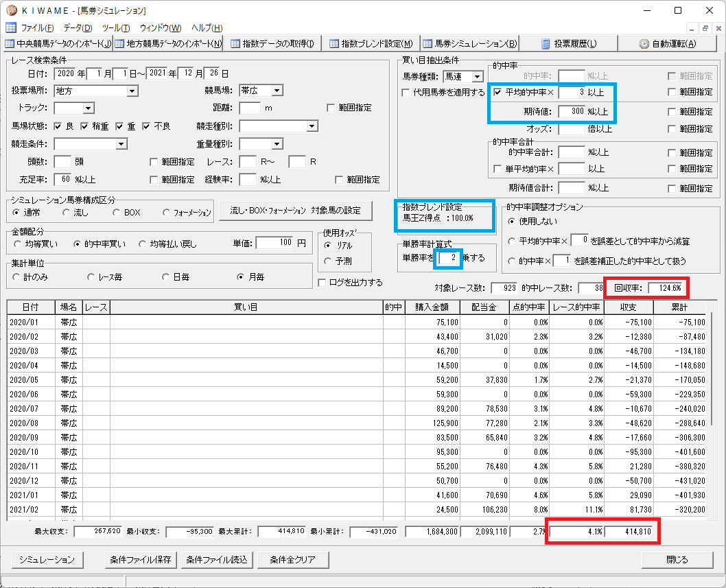Image resolution: width=726 pixels, height=588 pixels.
Task: Click 条件ファイル保存 button
Action: tap(140, 560)
